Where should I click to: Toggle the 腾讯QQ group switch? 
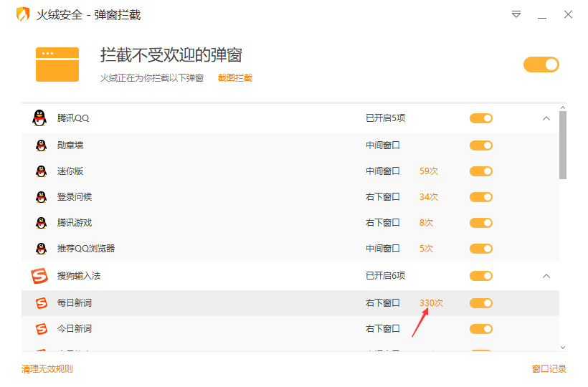tap(481, 118)
